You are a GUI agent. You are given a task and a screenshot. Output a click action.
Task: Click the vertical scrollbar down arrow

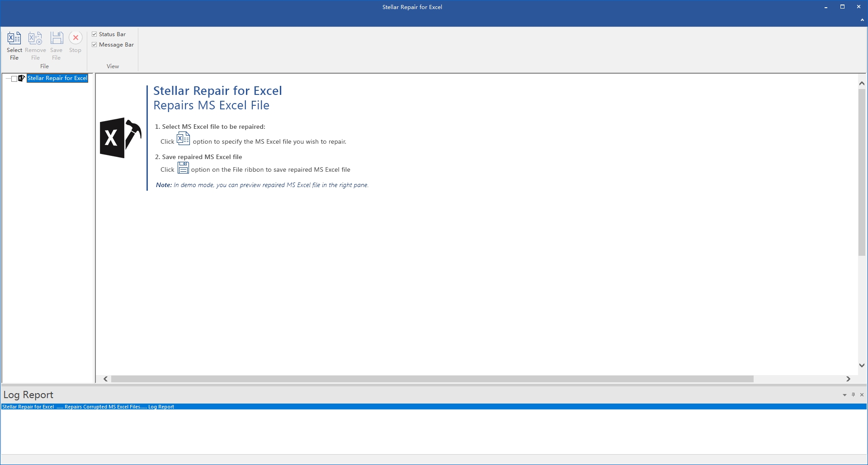(862, 365)
